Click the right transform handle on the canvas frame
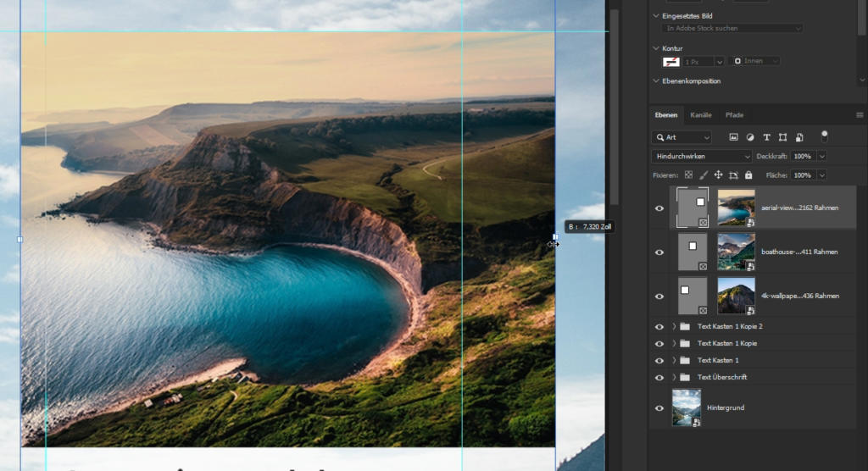Image resolution: width=868 pixels, height=471 pixels. click(555, 237)
